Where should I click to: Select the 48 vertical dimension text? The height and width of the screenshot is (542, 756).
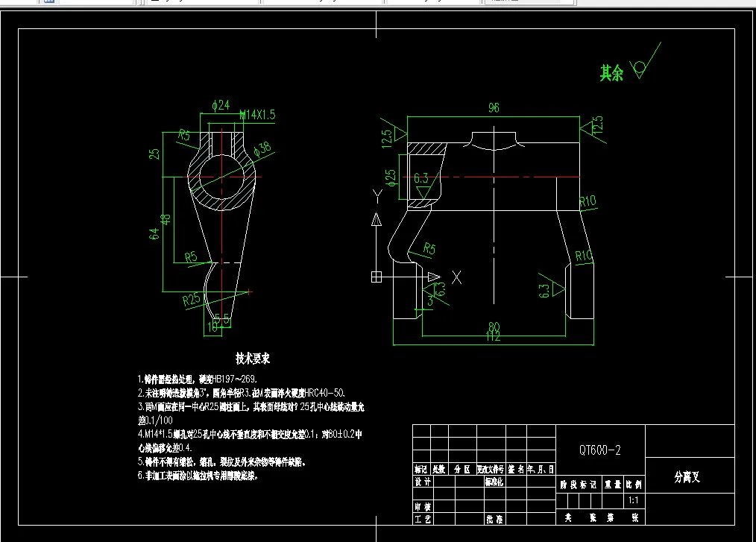166,219
